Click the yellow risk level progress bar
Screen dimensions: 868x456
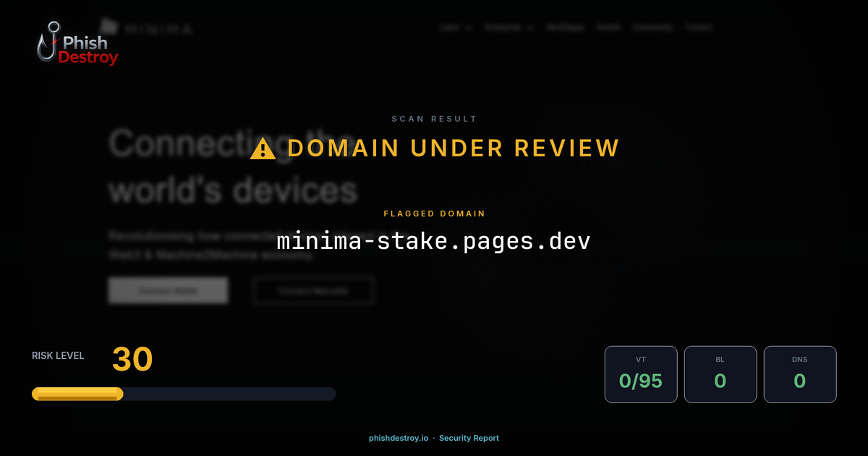point(76,393)
